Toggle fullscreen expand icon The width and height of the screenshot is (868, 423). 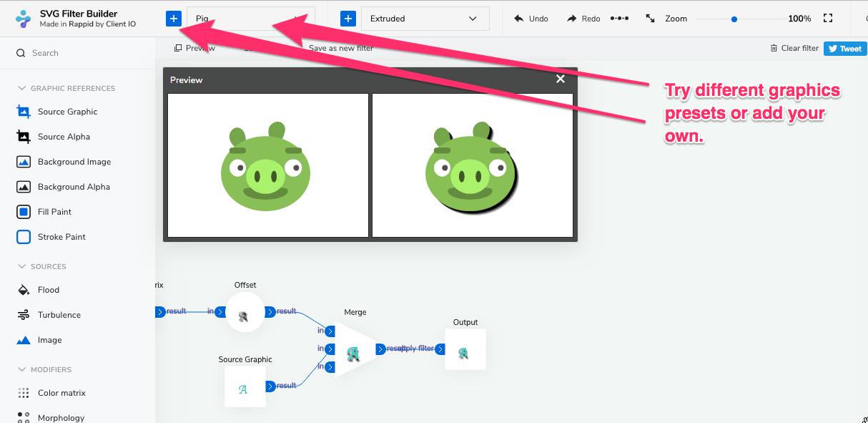828,18
